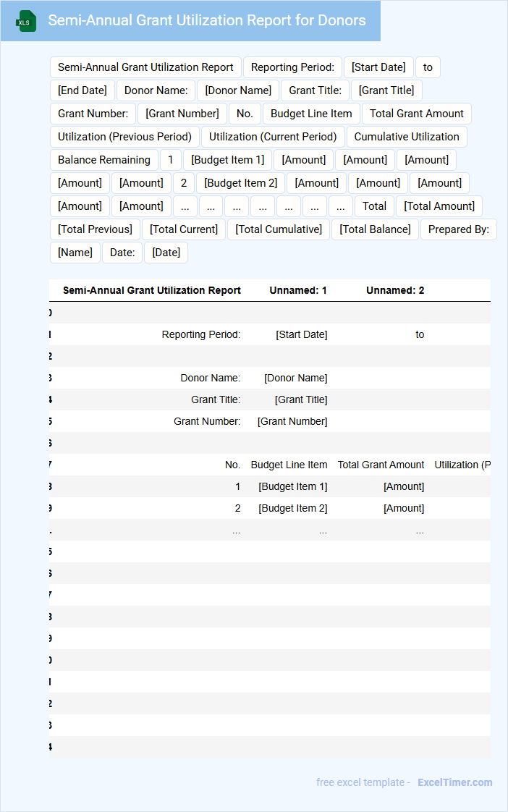
Task: Select the 'to' cell in Reporting Period row
Action: coord(420,334)
